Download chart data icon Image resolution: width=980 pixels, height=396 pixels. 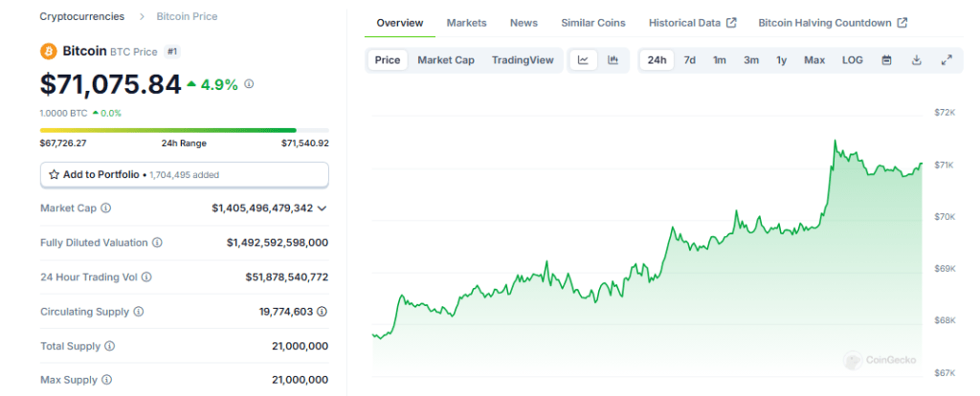[916, 60]
